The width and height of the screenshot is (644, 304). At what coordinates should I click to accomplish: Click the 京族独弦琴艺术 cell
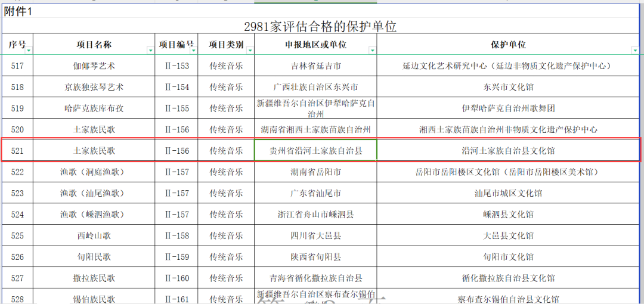pos(94,87)
